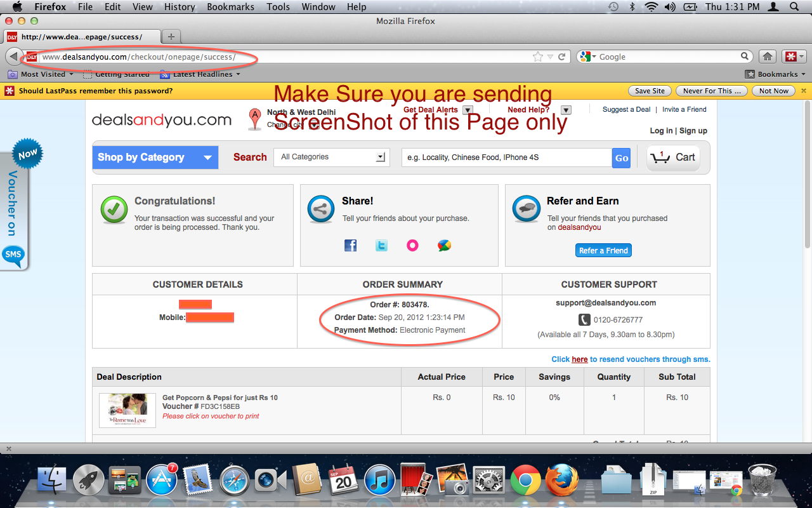Expand the Need Help? arrow

[x=566, y=110]
